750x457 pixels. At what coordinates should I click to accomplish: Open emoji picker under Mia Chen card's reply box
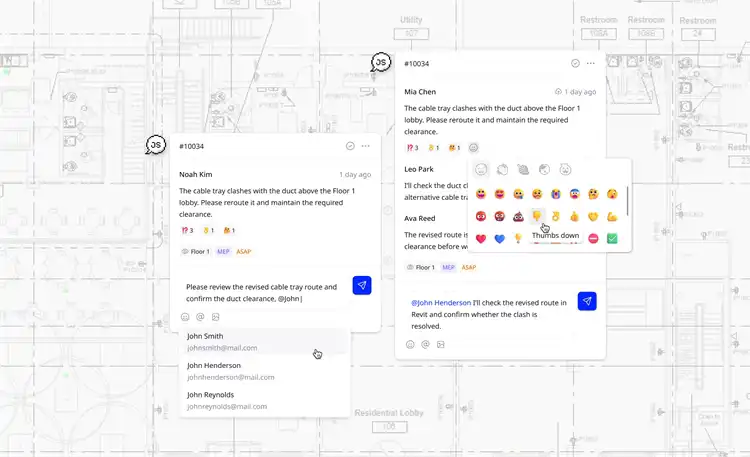coord(410,344)
